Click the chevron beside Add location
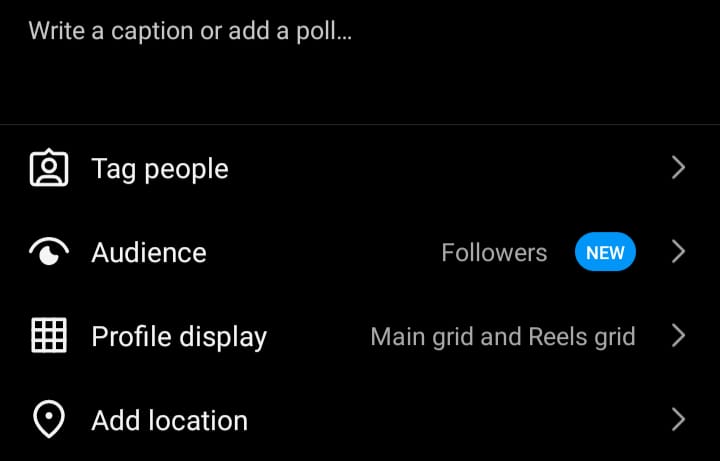The width and height of the screenshot is (720, 461). click(x=678, y=419)
